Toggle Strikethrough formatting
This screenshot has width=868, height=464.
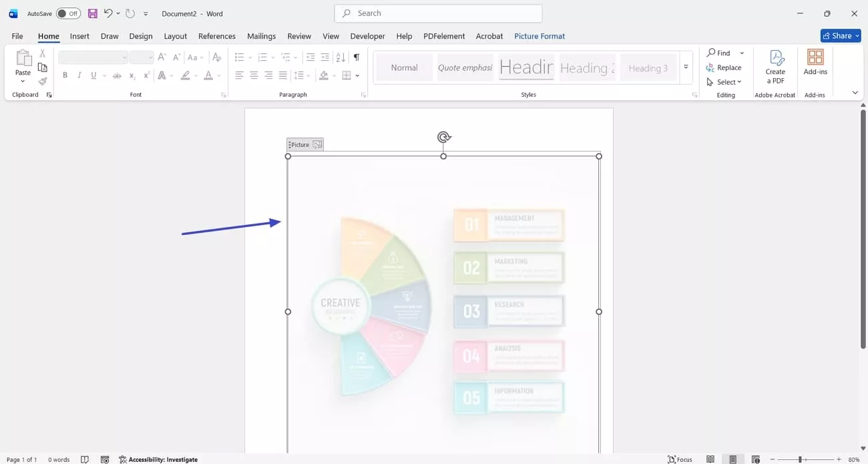117,75
